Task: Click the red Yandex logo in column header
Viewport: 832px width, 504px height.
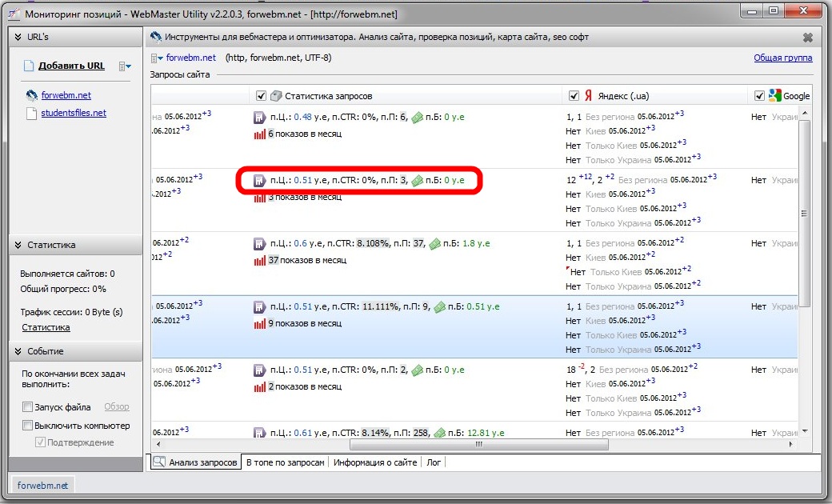Action: (x=588, y=96)
